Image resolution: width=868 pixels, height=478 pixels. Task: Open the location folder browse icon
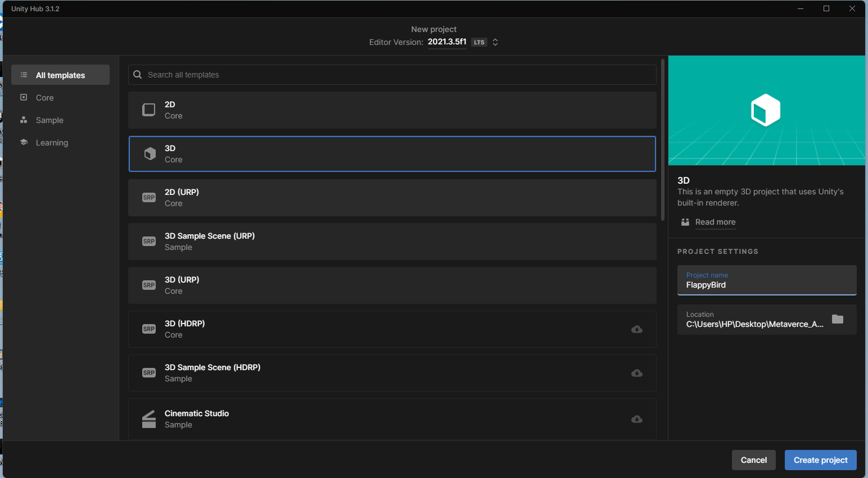coord(838,319)
